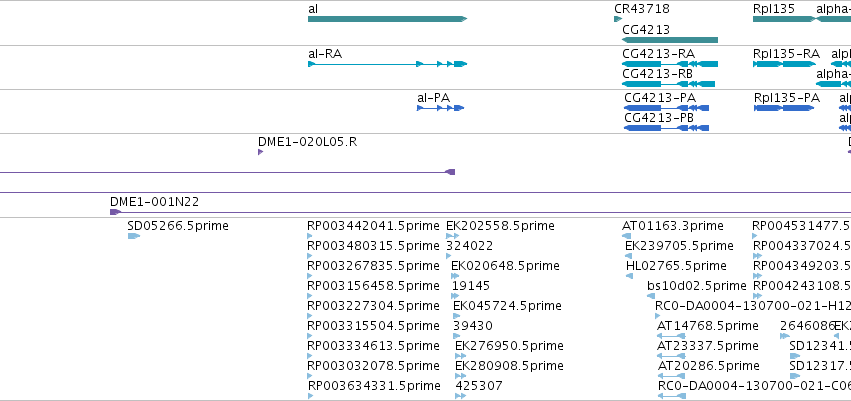Open the RP003442041.5prime EST label
851x401 pixels.
click(x=373, y=226)
